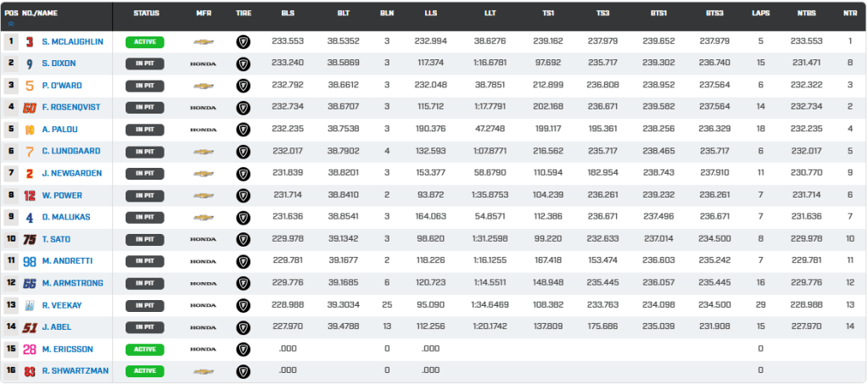Viewport: 868px width, 384px height.
Task: Click the Honda logo in Rosenqvist's row
Action: (203, 108)
